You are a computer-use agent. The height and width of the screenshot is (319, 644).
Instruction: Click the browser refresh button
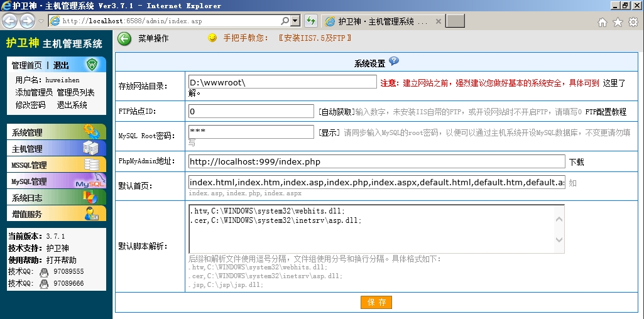(310, 21)
